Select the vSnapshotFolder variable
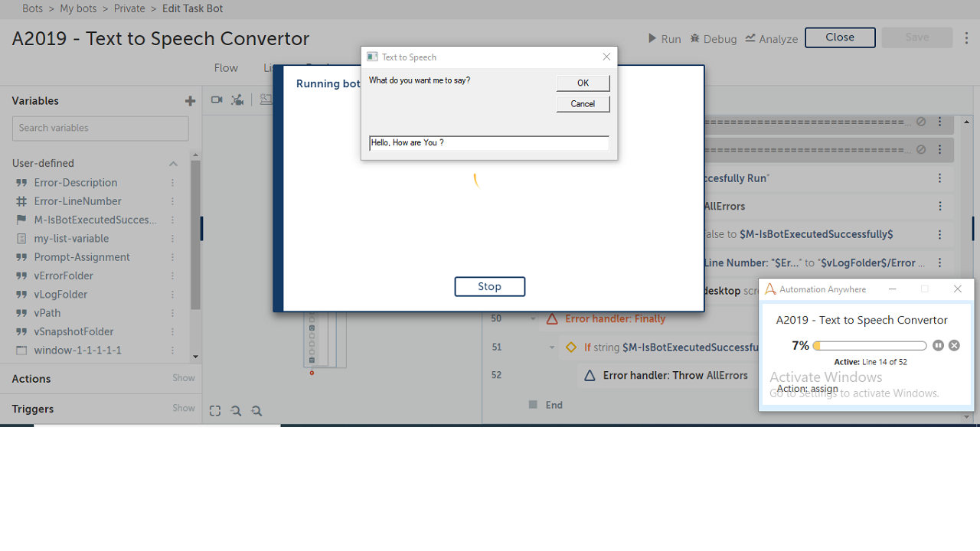 pos(73,331)
